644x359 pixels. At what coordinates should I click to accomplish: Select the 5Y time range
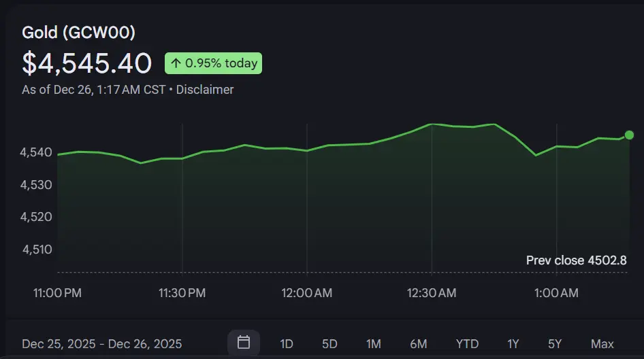[555, 344]
